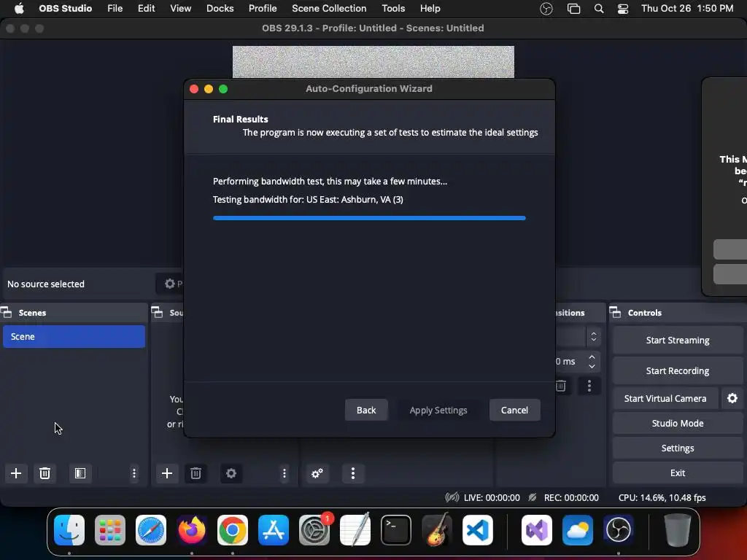Open System Settings from the dock
747x560 pixels.
click(314, 530)
